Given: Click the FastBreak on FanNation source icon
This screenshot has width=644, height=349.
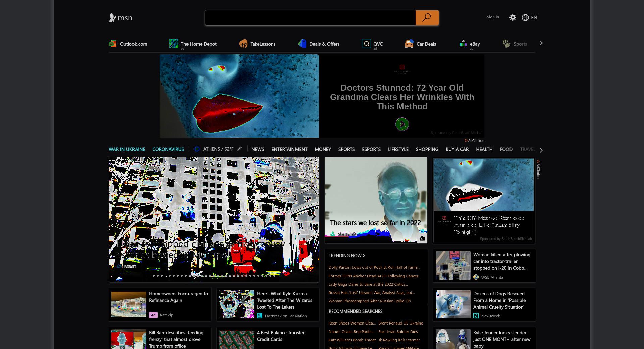Looking at the screenshot, I should (260, 316).
